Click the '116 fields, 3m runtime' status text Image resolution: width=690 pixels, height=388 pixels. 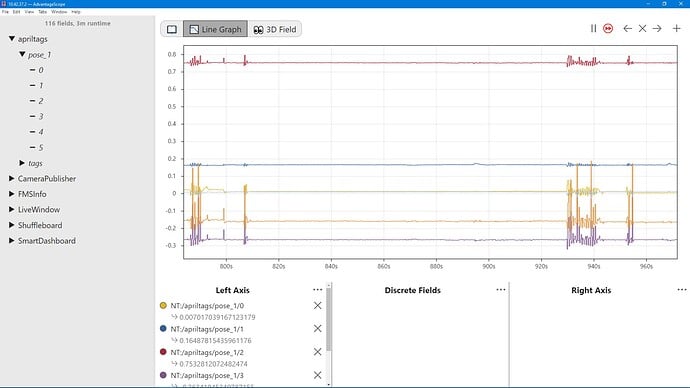click(x=78, y=23)
